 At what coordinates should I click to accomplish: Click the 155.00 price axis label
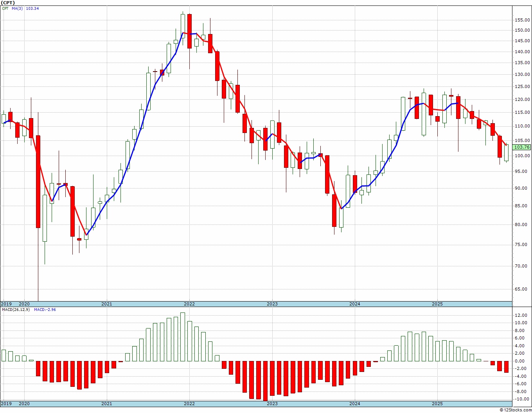click(523, 20)
